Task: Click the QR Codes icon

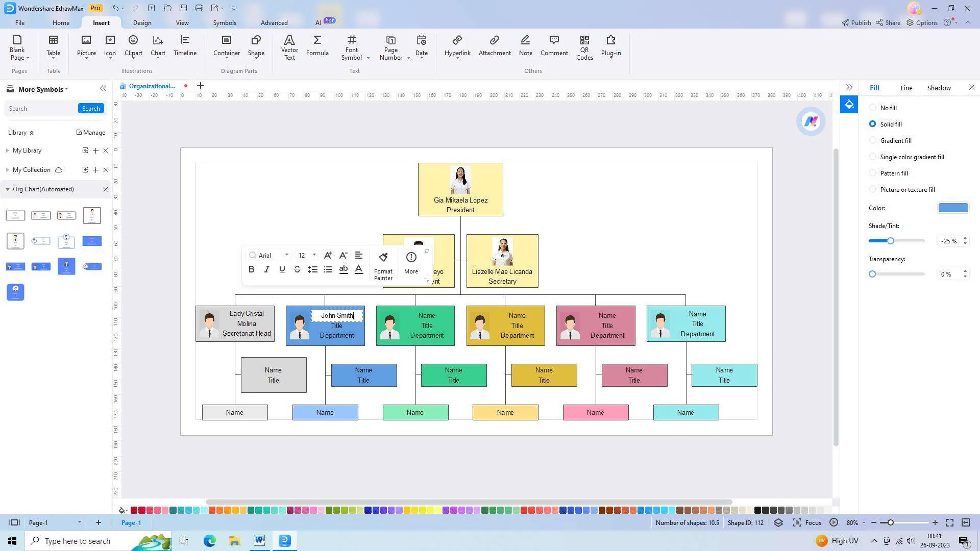Action: click(584, 47)
